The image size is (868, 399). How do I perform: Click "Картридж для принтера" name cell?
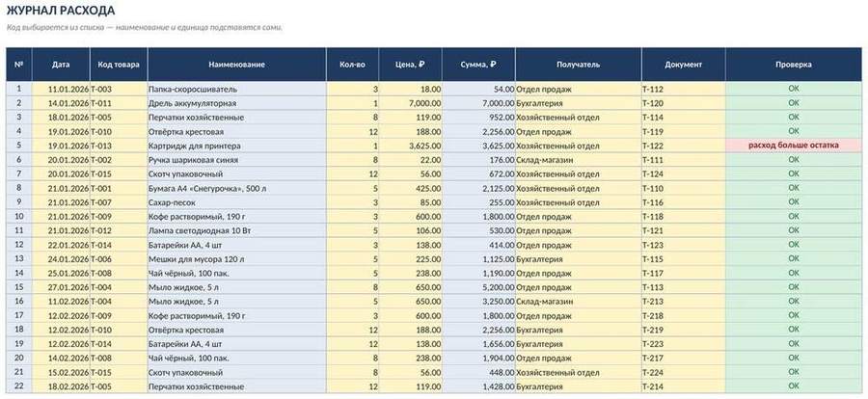(237, 146)
